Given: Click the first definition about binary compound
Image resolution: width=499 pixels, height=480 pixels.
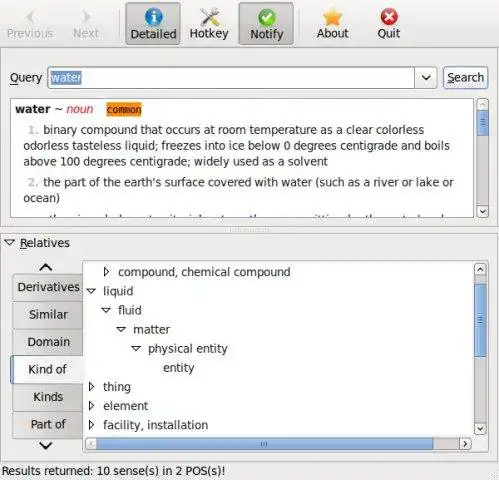Looking at the screenshot, I should tap(237, 146).
